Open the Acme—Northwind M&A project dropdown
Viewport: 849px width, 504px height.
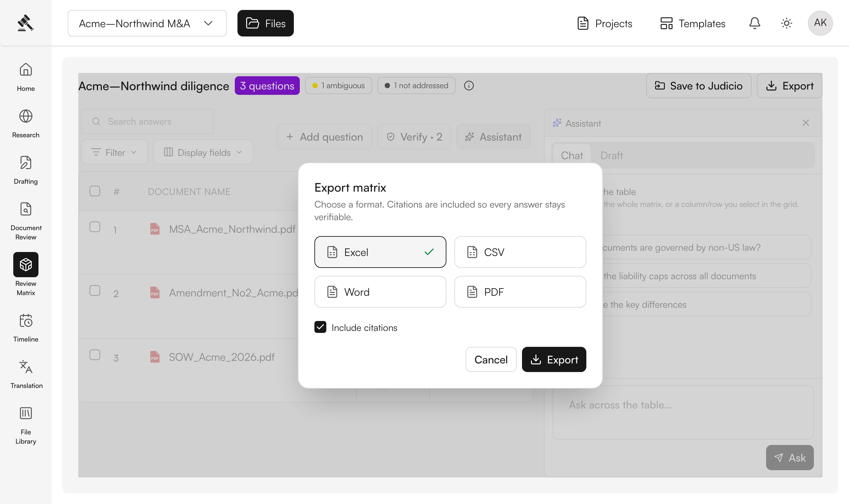[x=147, y=23]
